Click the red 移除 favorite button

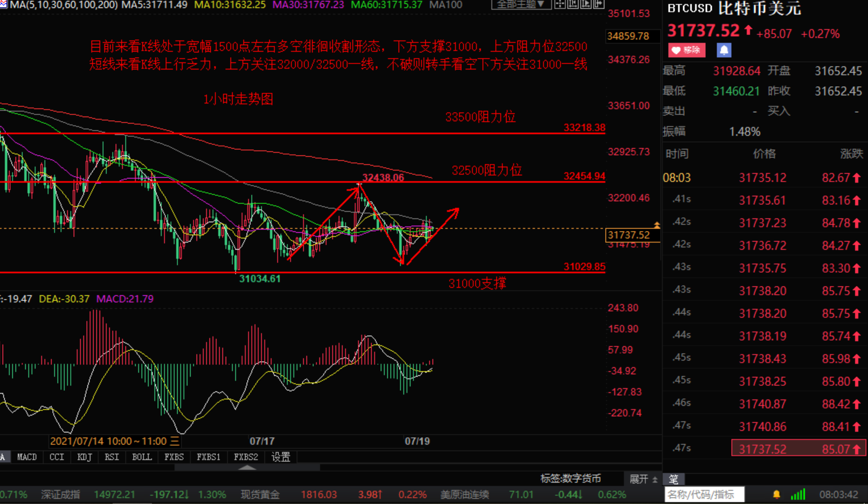(x=687, y=50)
